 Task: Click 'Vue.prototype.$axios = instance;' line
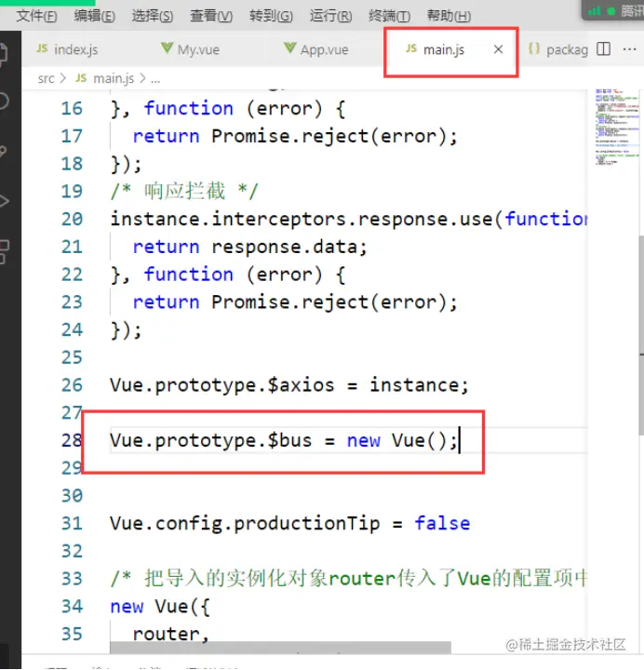coord(289,385)
